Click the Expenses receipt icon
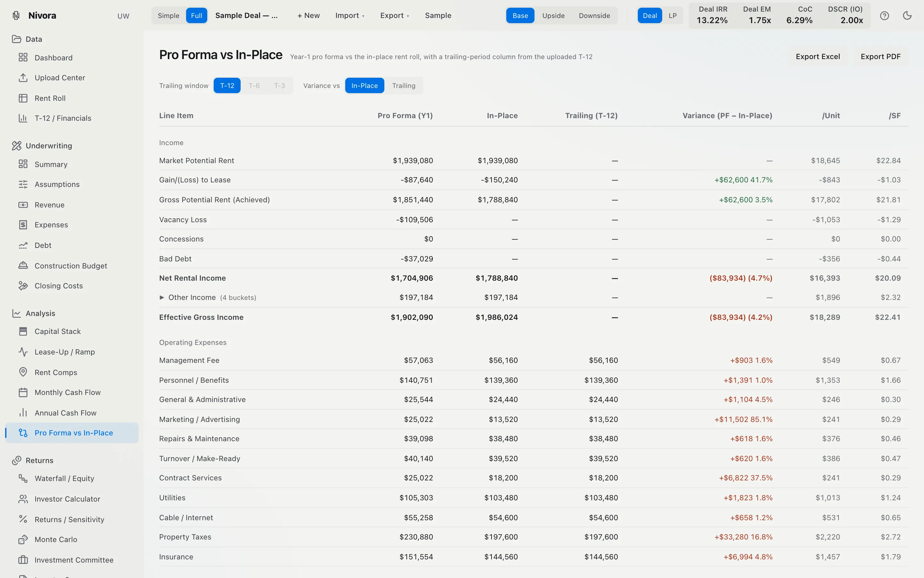The image size is (924, 578). point(23,225)
